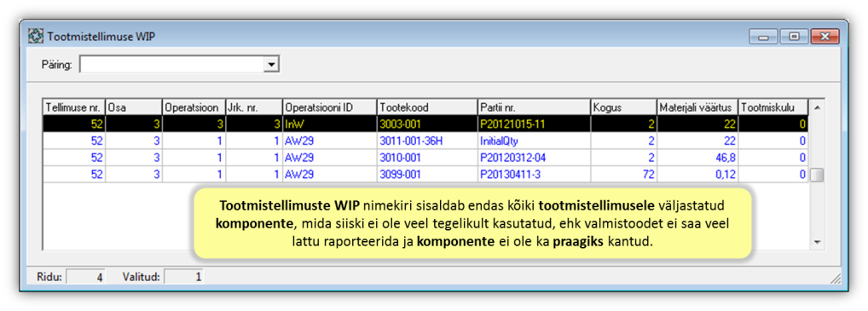The image size is (868, 311).
Task: Select the row with product code 3003-001
Action: coord(425,124)
